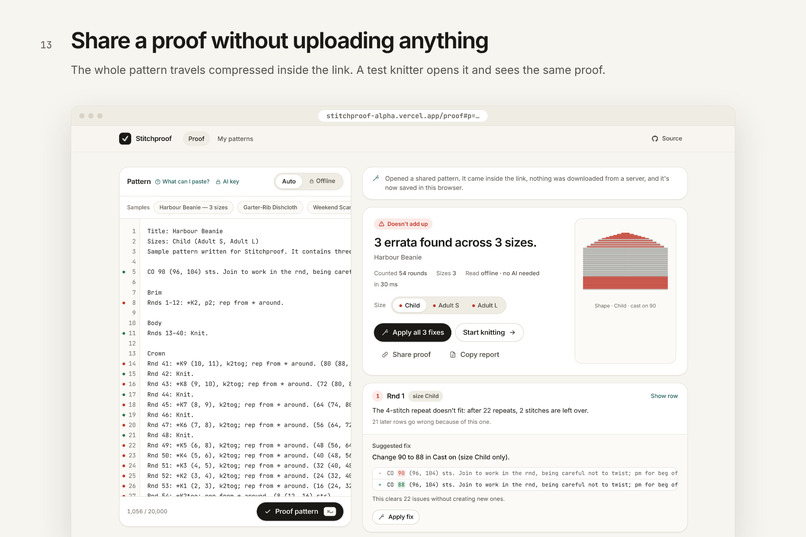The width and height of the screenshot is (806, 537).
Task: Click pattern line 'Rnd 48: Knit.'
Action: coord(170,435)
